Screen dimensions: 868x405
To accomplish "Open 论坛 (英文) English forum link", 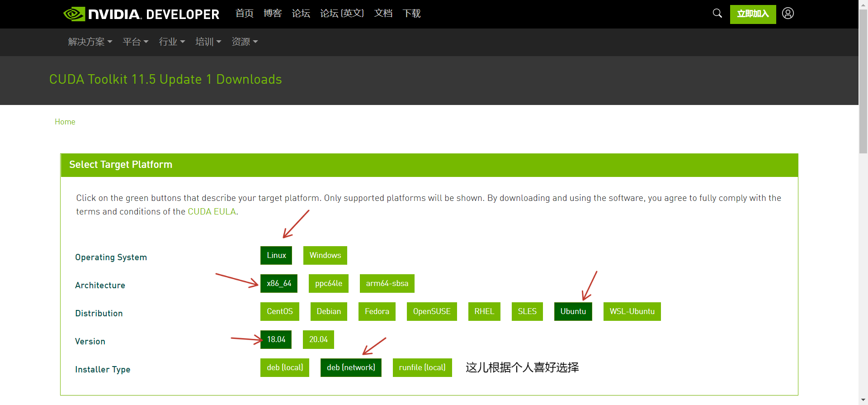I will coord(342,14).
